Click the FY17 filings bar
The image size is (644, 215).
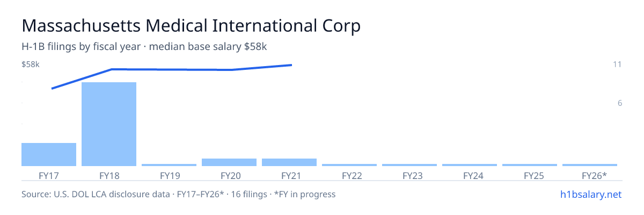49,154
